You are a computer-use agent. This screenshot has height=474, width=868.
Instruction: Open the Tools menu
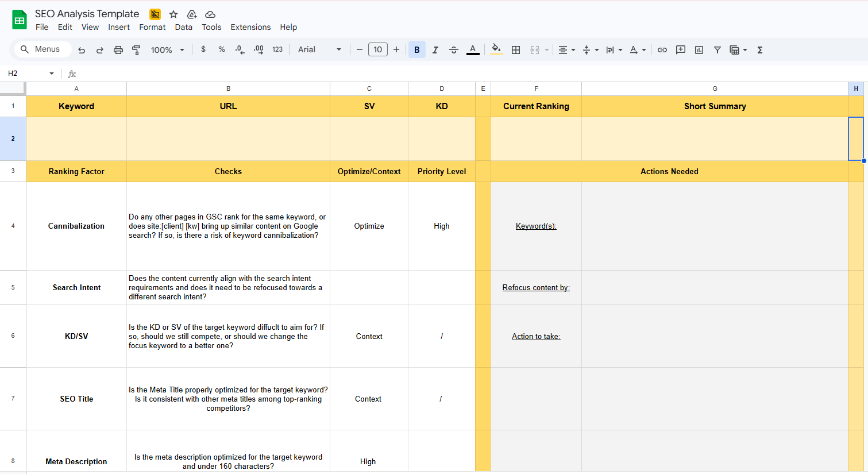click(211, 27)
